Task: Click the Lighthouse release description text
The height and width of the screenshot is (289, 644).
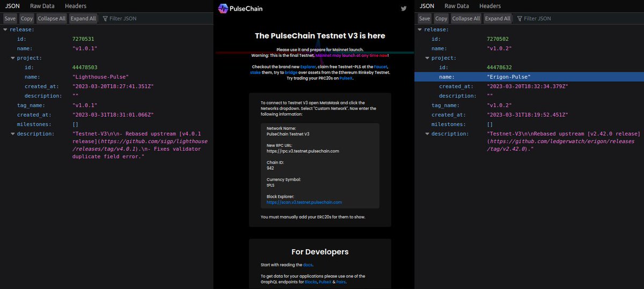Action: click(x=140, y=145)
